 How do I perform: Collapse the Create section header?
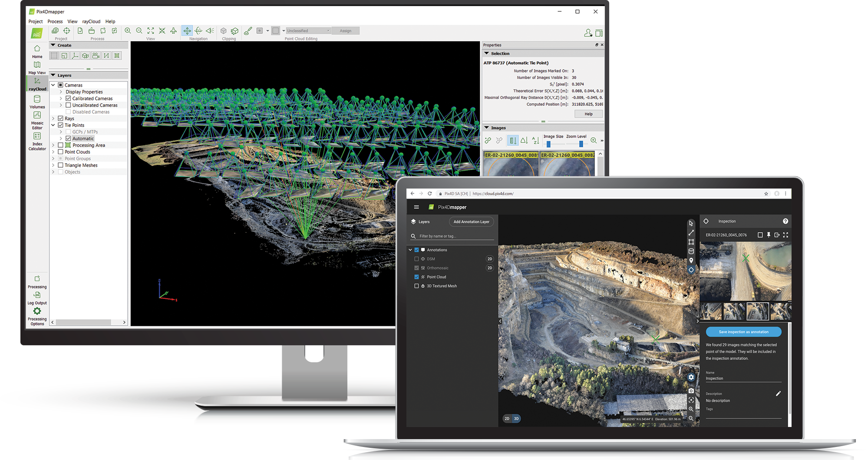[x=89, y=45]
